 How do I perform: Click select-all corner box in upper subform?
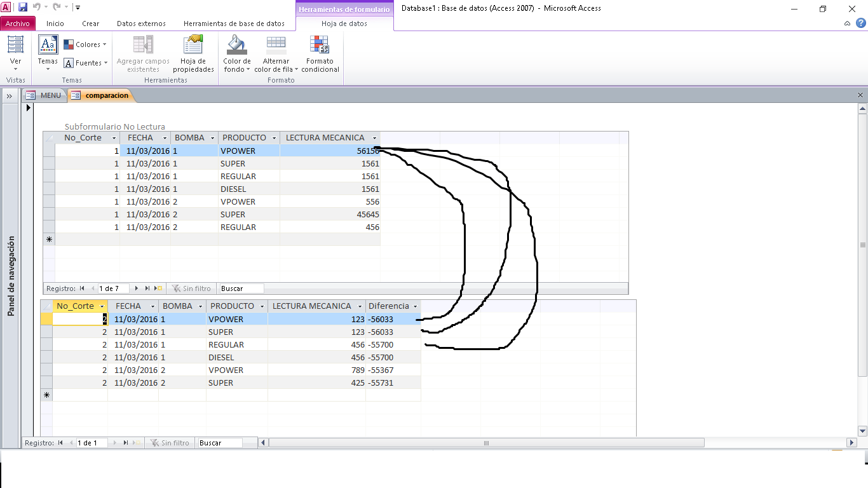(x=49, y=138)
